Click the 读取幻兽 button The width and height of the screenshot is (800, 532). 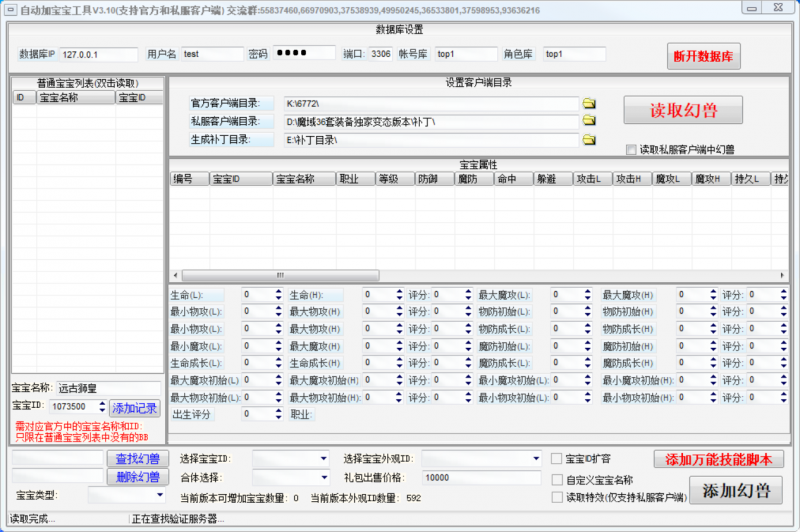point(683,110)
